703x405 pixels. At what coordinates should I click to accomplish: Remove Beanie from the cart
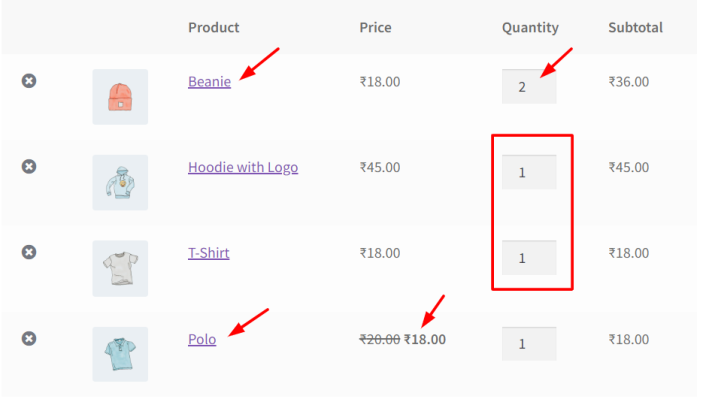point(29,81)
